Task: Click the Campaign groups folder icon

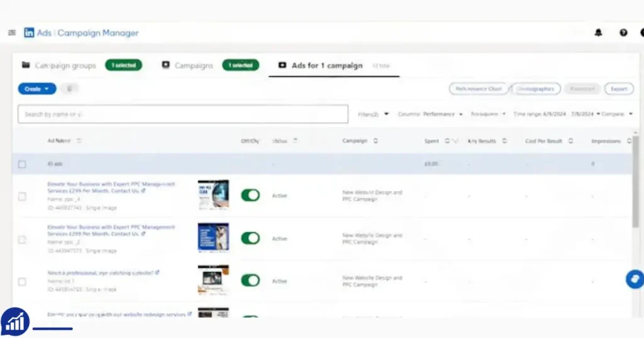Action: [26, 65]
